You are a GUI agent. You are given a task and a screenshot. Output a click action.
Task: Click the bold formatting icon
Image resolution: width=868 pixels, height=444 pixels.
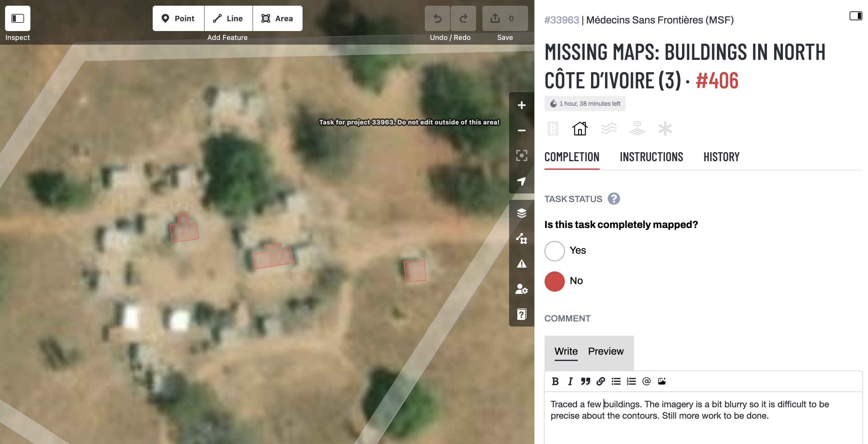coord(555,381)
